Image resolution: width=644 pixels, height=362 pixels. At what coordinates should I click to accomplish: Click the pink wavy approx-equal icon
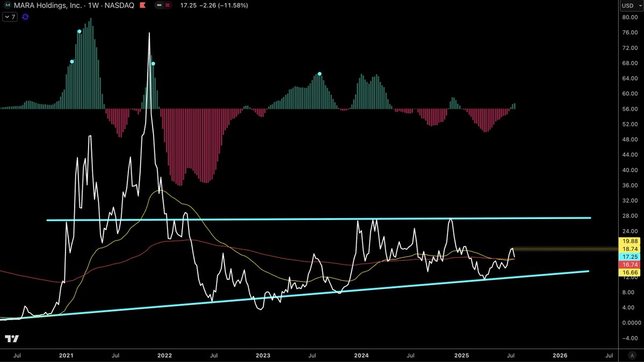pos(168,5)
